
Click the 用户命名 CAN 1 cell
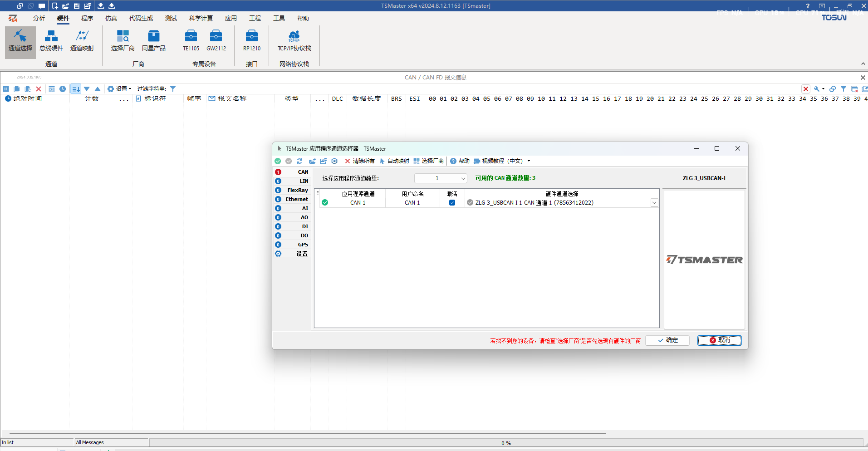[x=412, y=203]
